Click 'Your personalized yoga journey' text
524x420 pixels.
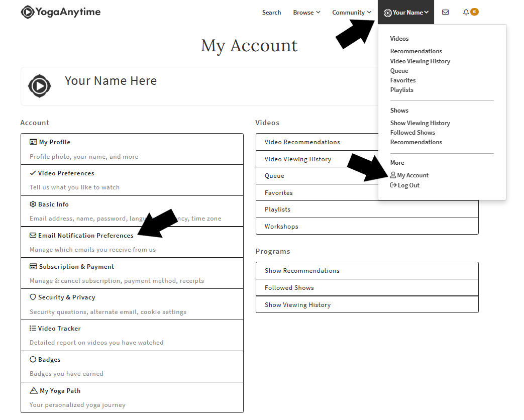(77, 404)
